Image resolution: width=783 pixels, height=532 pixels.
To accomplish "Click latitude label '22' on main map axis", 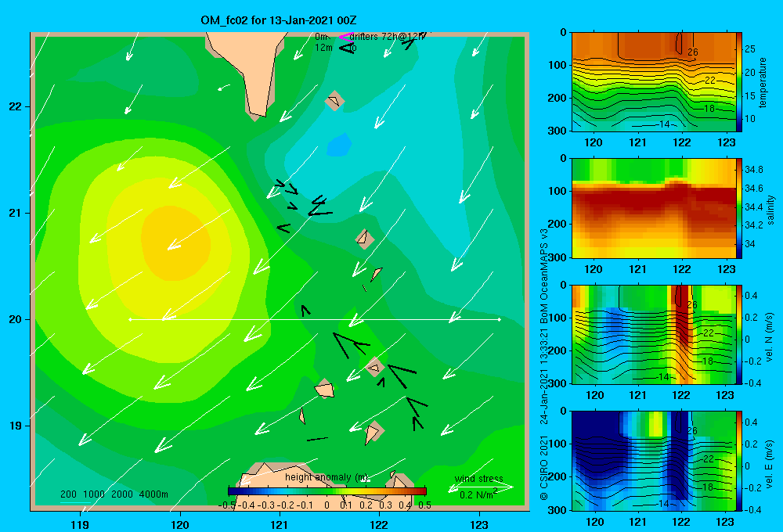I will [x=15, y=107].
